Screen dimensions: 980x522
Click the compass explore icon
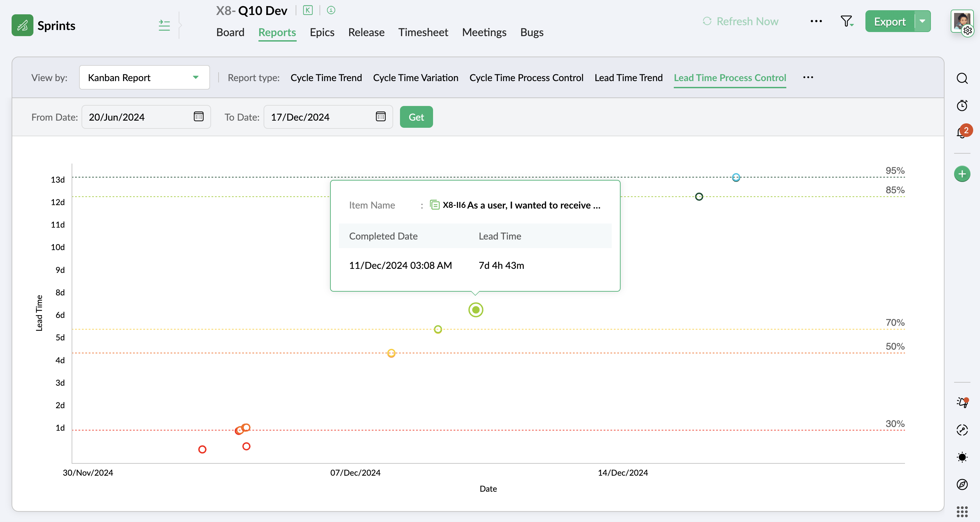(962, 484)
